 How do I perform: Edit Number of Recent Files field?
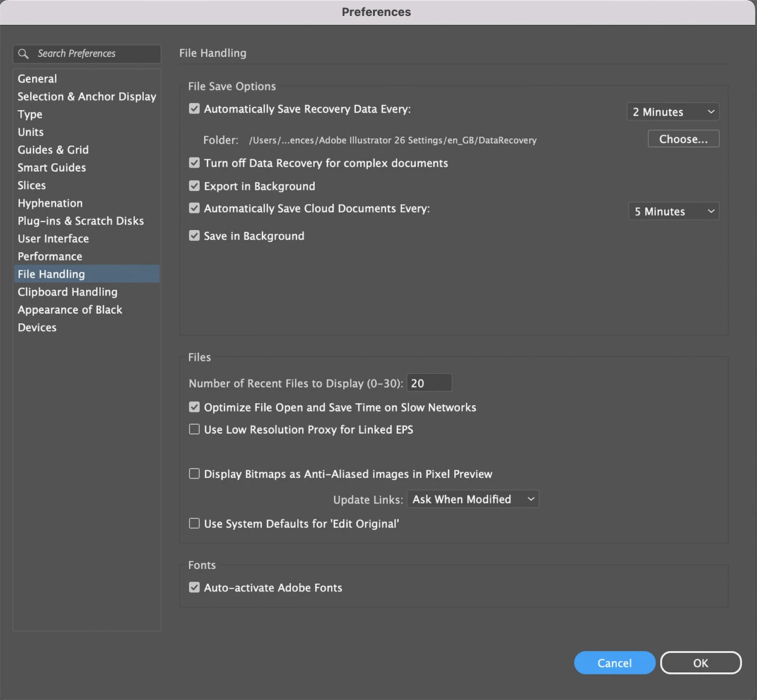pos(430,383)
